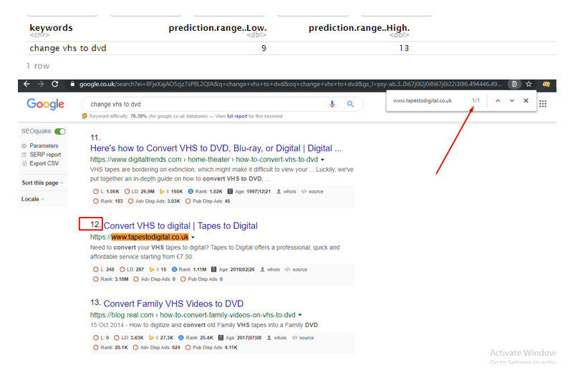Image resolution: width=588 pixels, height=383 pixels.
Task: Click source for the blog.real.com result
Action: [303, 338]
